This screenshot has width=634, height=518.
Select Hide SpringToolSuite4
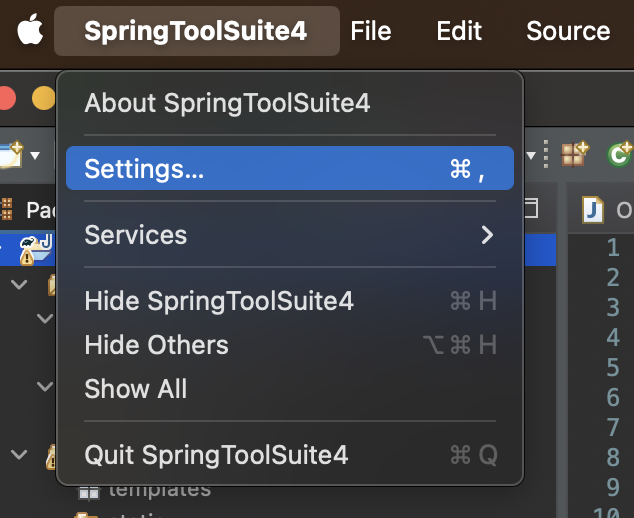[x=219, y=301]
